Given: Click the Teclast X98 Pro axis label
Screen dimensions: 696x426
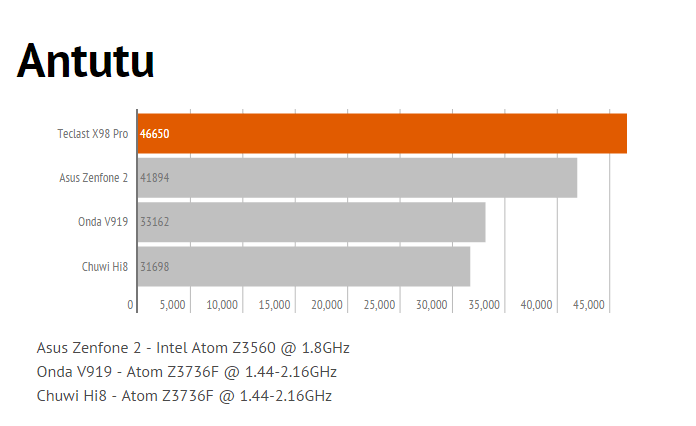Looking at the screenshot, I should (x=93, y=133).
